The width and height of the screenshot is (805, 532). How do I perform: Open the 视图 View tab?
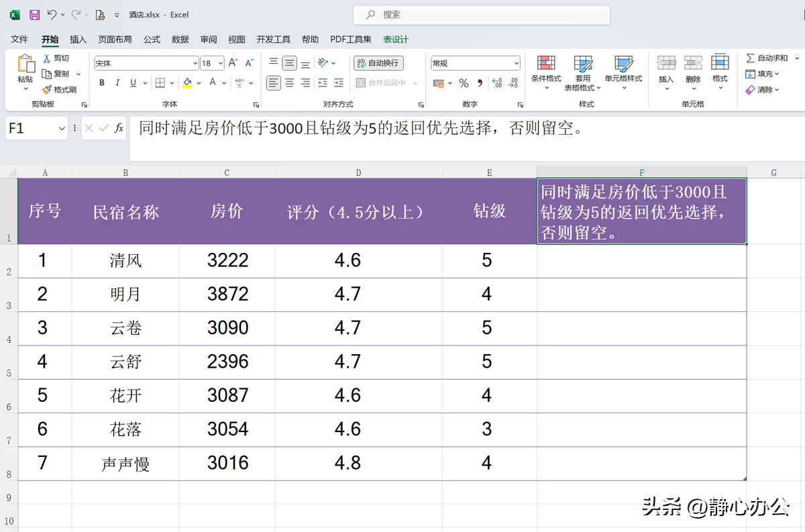click(237, 40)
